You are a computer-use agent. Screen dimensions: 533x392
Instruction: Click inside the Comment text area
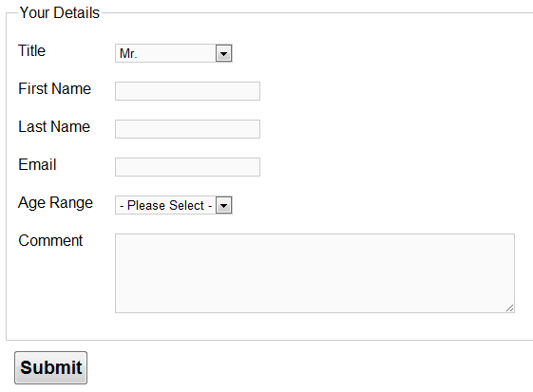click(314, 273)
